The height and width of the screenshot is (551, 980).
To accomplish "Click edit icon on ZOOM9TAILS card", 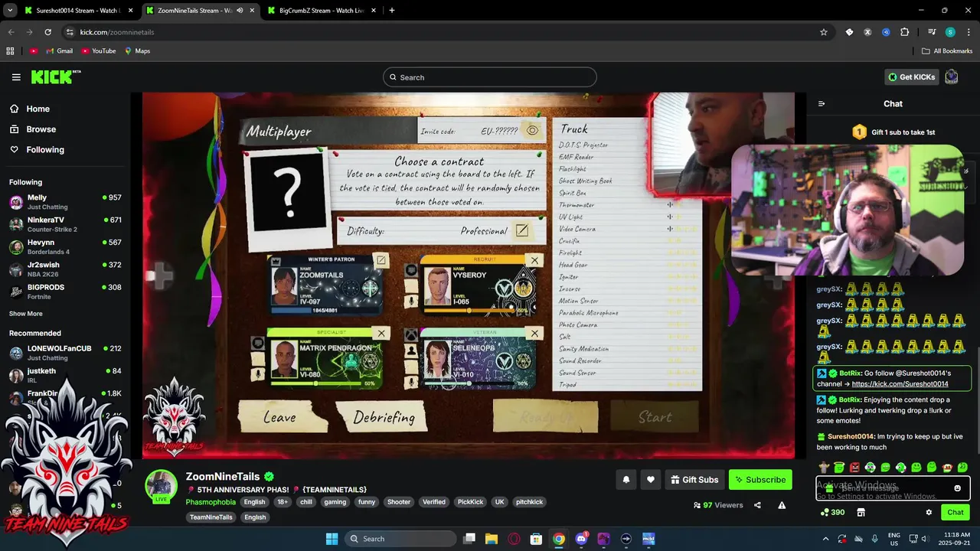I will (381, 260).
